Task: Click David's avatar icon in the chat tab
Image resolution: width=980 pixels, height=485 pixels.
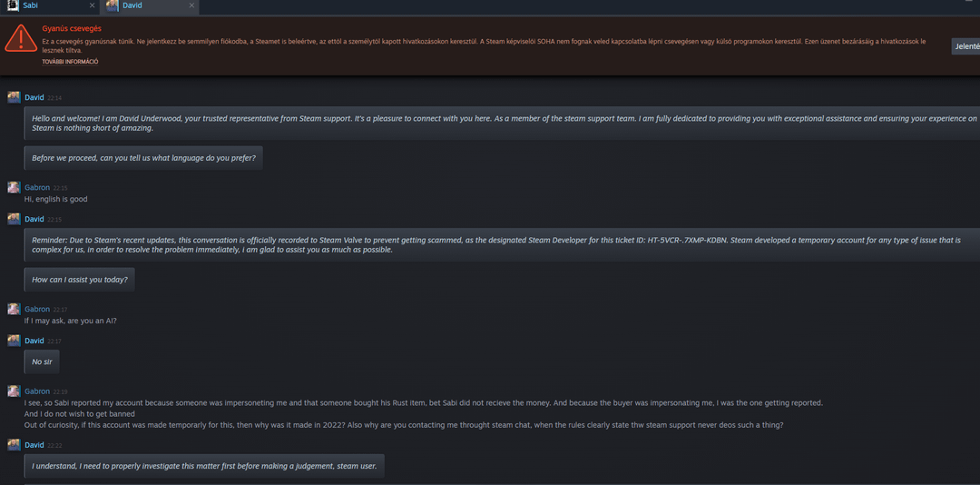Action: tap(113, 5)
